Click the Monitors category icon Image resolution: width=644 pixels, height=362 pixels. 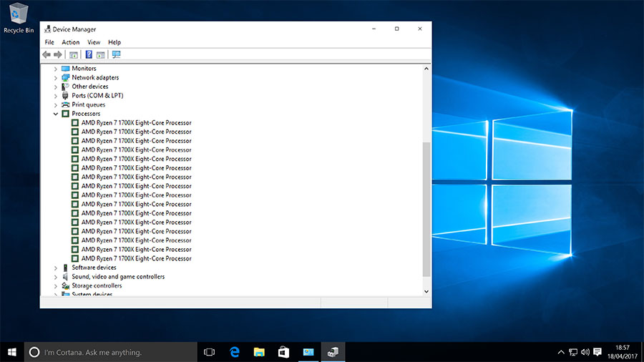click(65, 69)
